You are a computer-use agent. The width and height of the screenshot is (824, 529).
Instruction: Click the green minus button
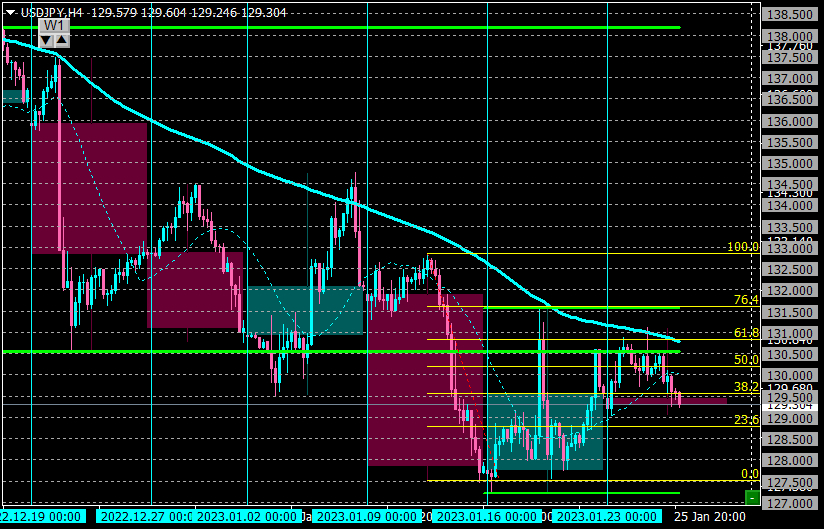[753, 497]
